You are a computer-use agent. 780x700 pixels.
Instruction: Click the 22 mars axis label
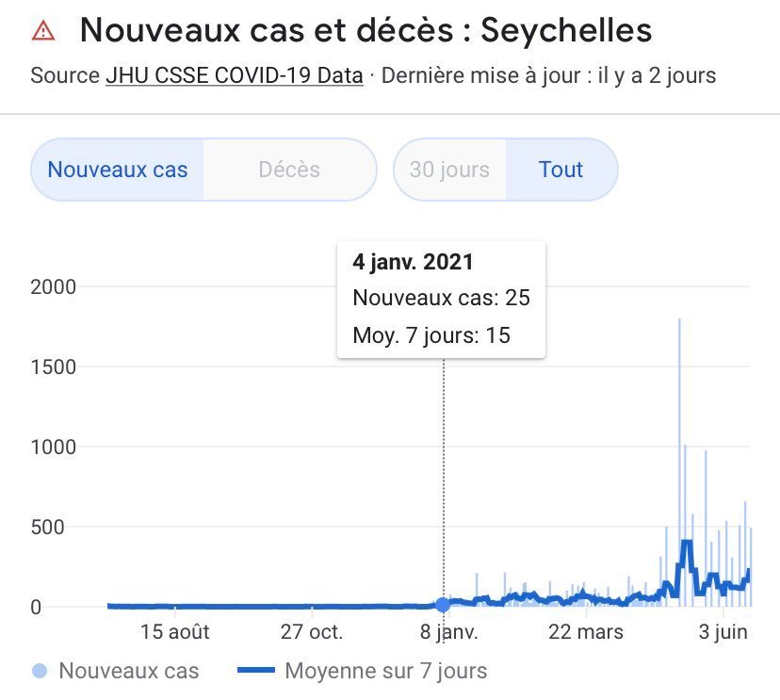tap(586, 631)
